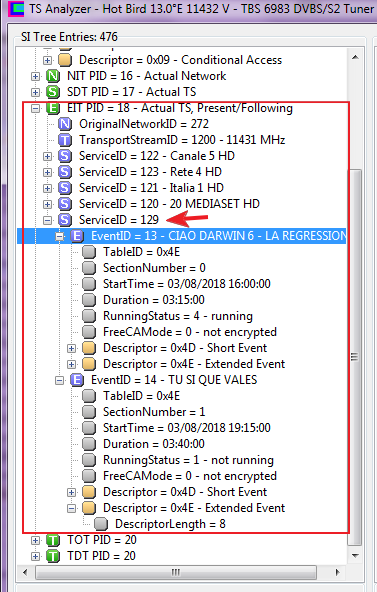Image resolution: width=377 pixels, height=592 pixels.
Task: Select DescriptorLength = 8 row
Action: pos(170,524)
